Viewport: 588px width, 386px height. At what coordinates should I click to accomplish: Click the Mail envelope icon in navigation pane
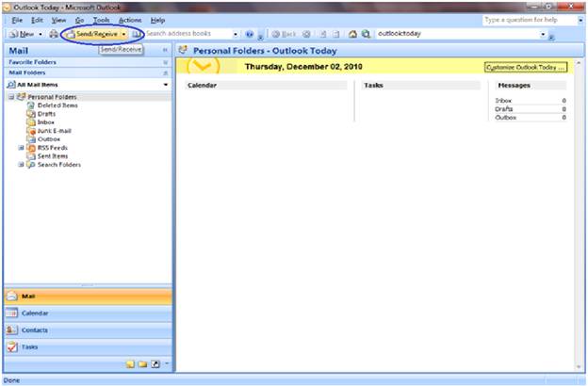coord(11,296)
